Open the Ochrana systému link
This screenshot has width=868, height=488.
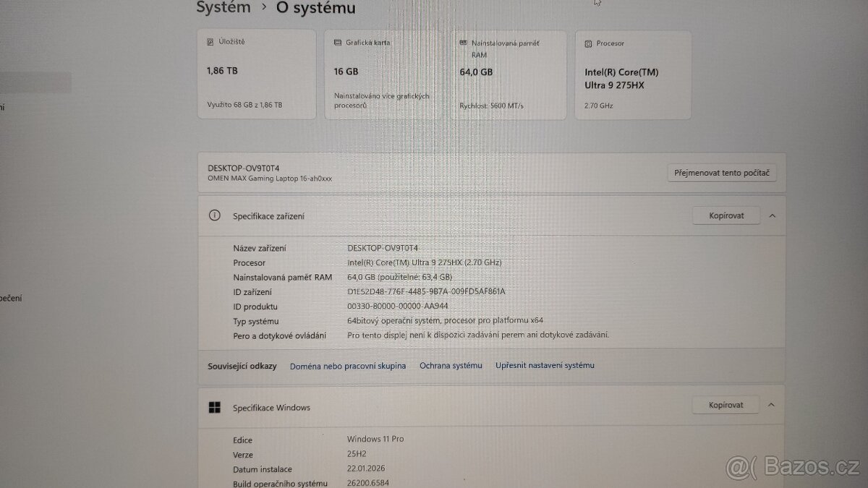[451, 365]
